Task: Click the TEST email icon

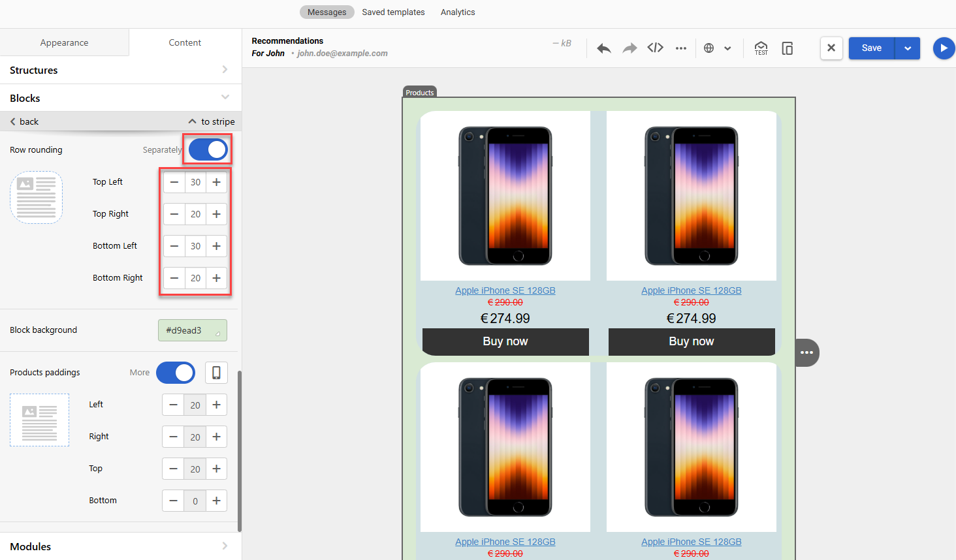Action: coord(761,48)
